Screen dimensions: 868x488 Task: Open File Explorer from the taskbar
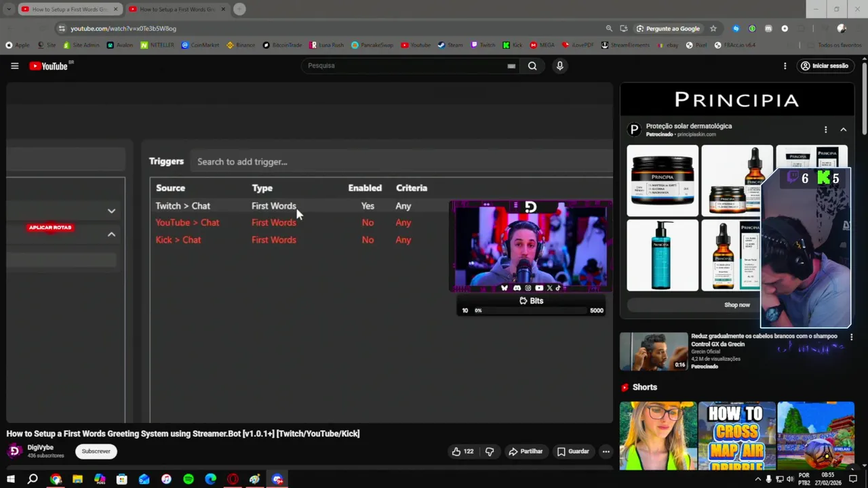point(77,479)
